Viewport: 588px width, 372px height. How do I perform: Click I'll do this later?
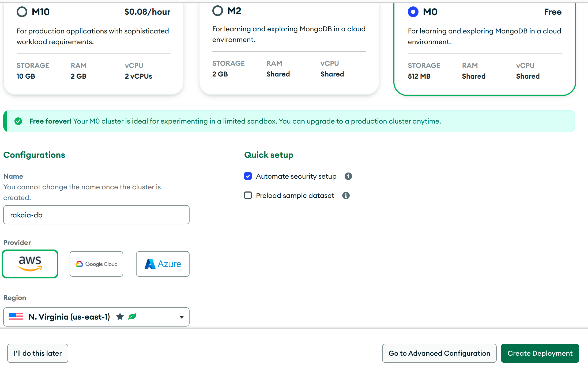click(x=38, y=353)
